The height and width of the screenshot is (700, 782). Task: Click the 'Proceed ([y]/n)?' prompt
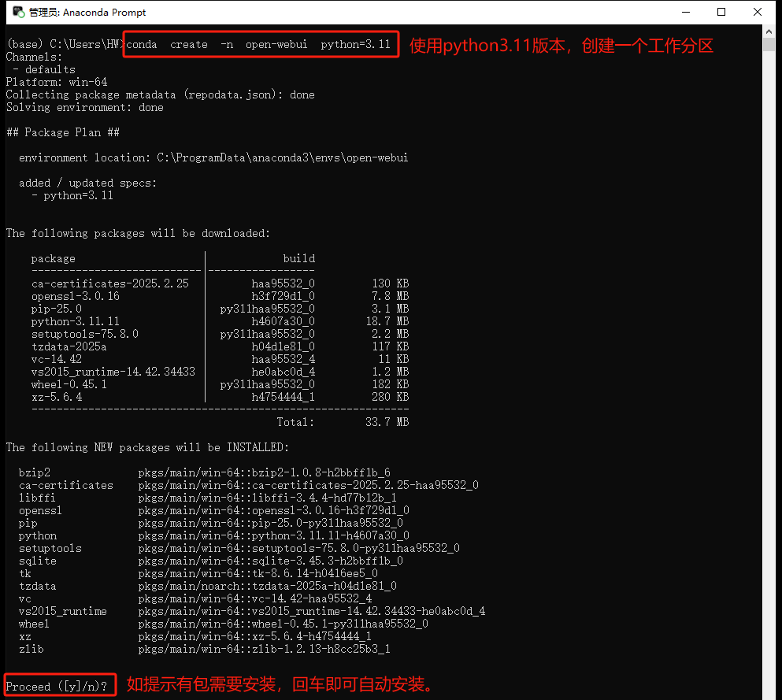coord(57,687)
